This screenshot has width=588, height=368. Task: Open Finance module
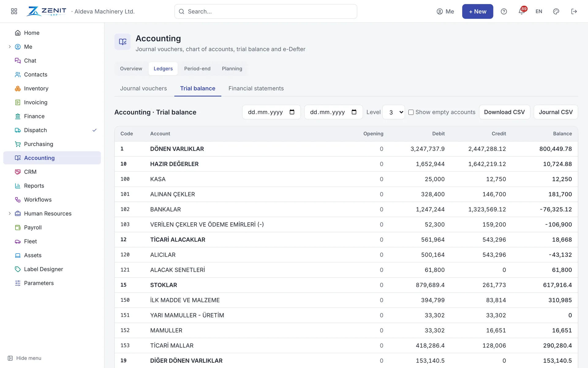[52, 116]
